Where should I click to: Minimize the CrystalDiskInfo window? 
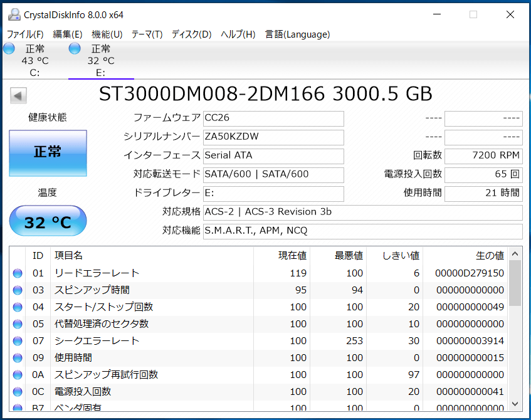point(437,14)
